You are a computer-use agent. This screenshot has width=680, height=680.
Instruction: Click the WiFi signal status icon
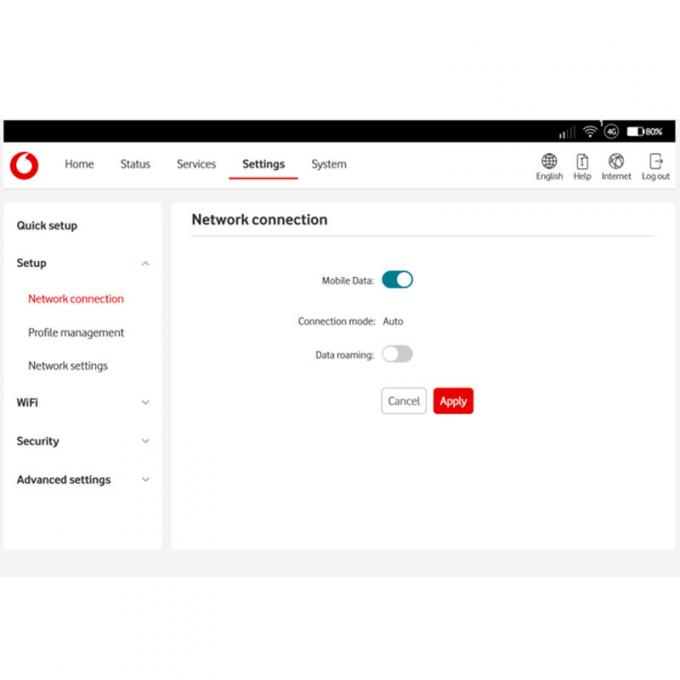(x=590, y=132)
